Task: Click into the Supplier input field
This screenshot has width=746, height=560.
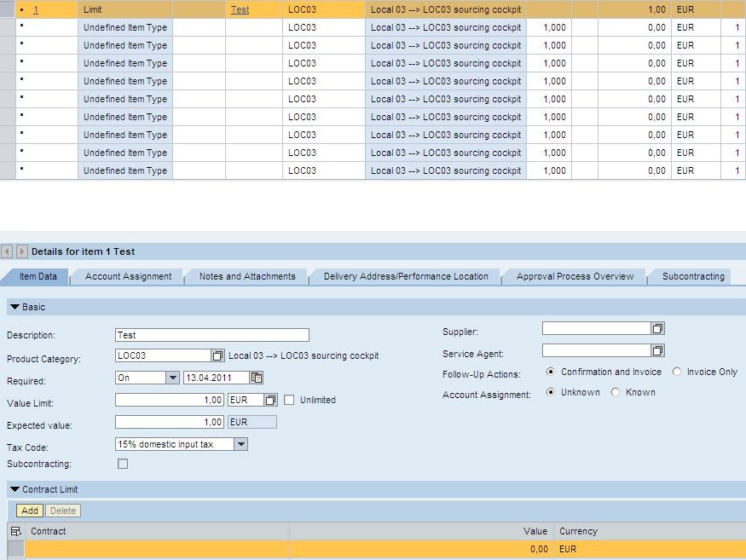Action: 597,328
